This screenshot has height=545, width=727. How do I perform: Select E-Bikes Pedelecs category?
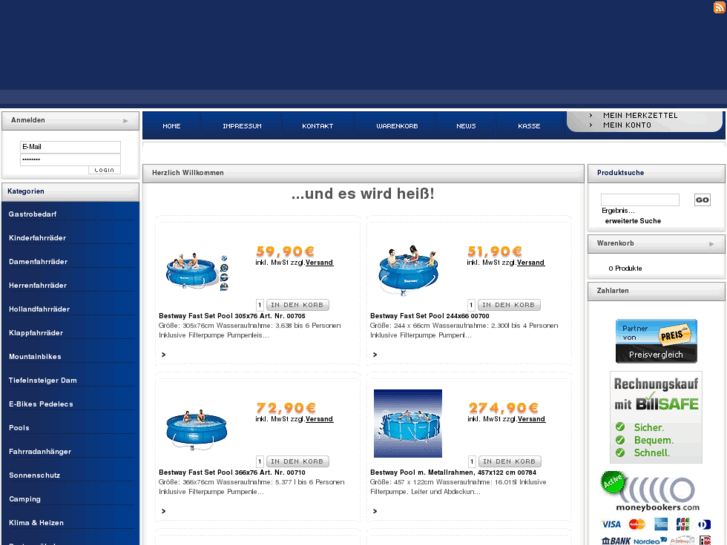point(41,404)
